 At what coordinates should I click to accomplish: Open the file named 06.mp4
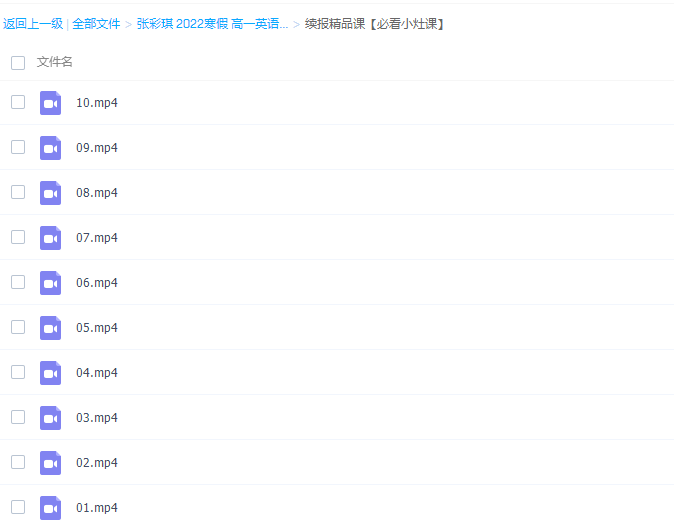97,283
